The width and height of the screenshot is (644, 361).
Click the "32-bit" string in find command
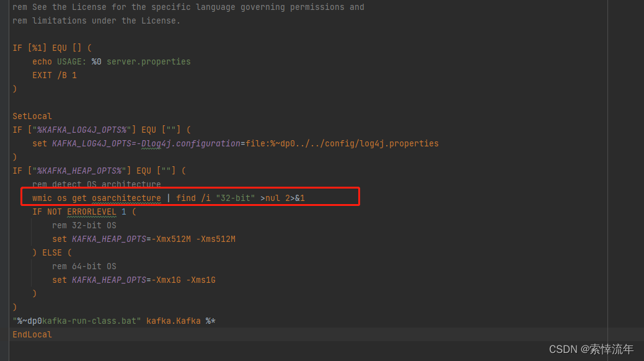(x=236, y=198)
